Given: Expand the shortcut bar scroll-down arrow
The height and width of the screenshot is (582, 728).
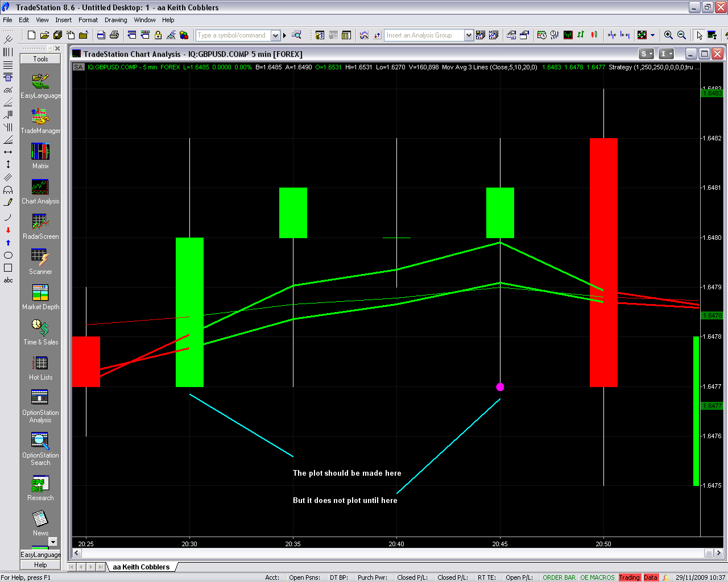Looking at the screenshot, I should (53, 542).
